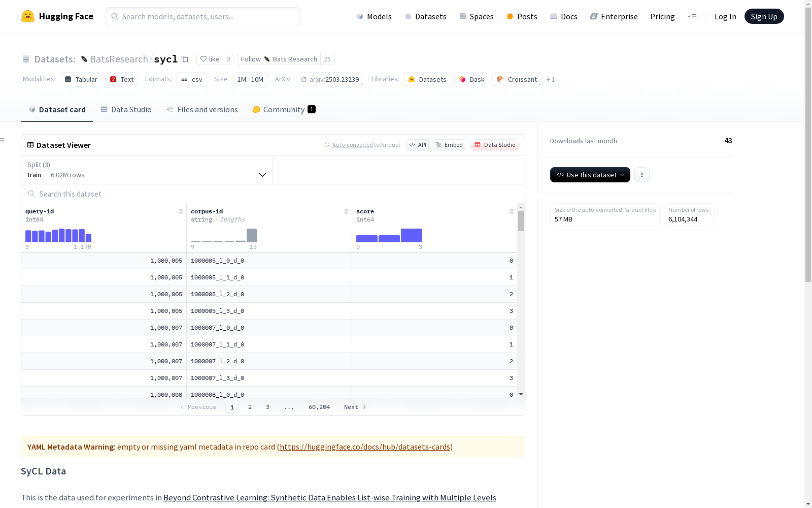Image resolution: width=812 pixels, height=508 pixels.
Task: Open the Docs menu item
Action: pyautogui.click(x=564, y=16)
